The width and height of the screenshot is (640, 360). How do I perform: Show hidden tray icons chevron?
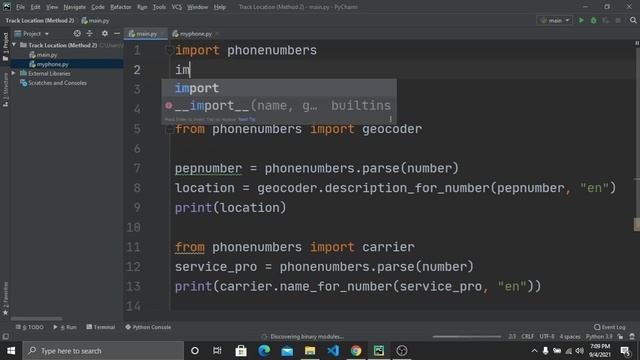pyautogui.click(x=534, y=351)
